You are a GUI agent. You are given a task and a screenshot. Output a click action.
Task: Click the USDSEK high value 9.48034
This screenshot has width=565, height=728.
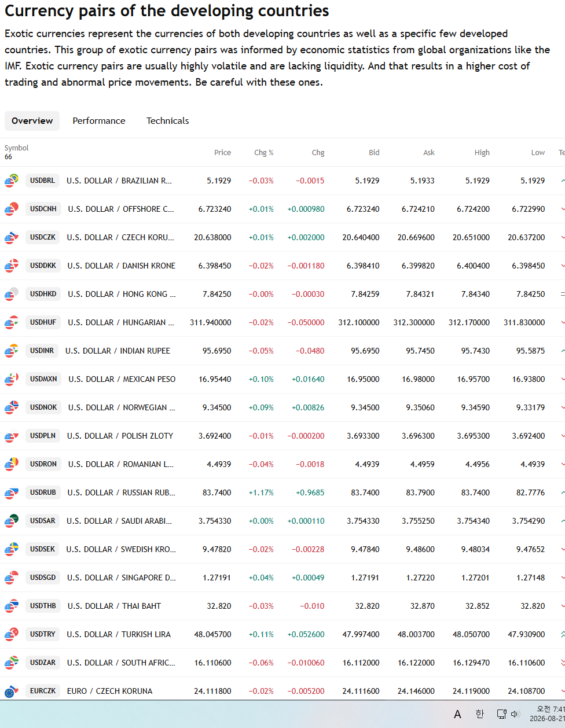(x=475, y=549)
